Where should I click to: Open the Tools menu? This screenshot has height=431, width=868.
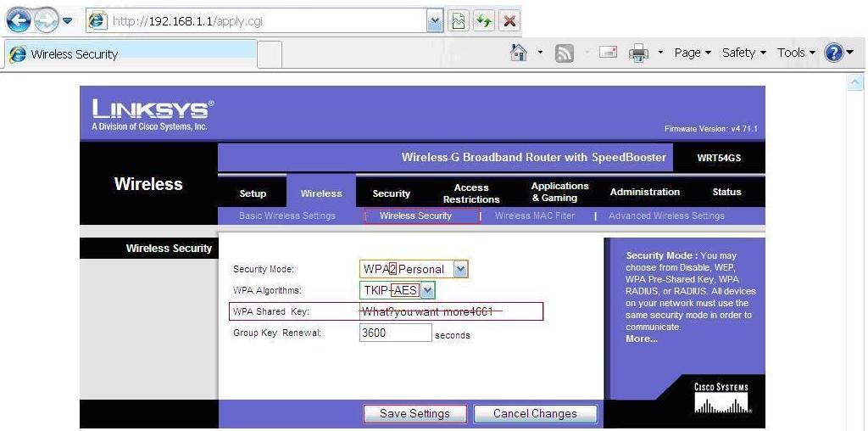coord(796,53)
